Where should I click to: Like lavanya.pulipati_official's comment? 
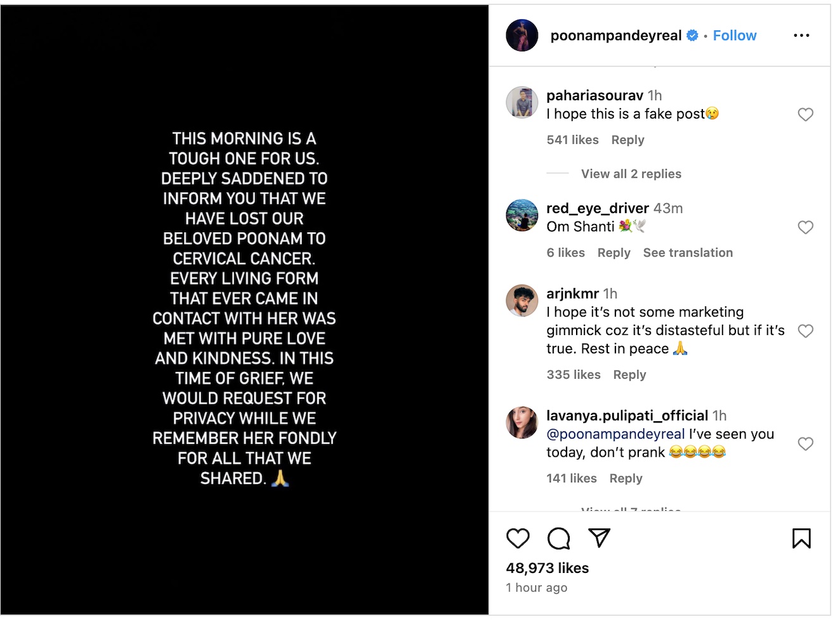click(805, 444)
